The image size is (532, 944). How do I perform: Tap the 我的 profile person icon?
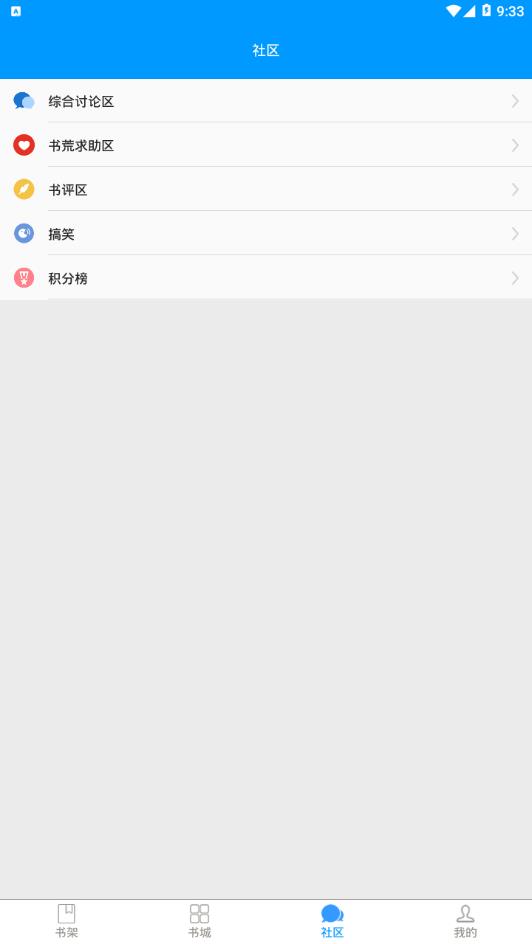click(465, 913)
